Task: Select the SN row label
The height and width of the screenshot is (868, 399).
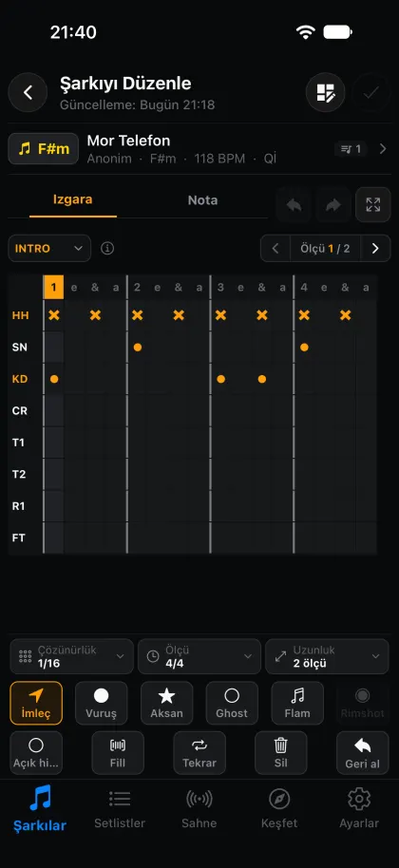Action: [x=20, y=347]
